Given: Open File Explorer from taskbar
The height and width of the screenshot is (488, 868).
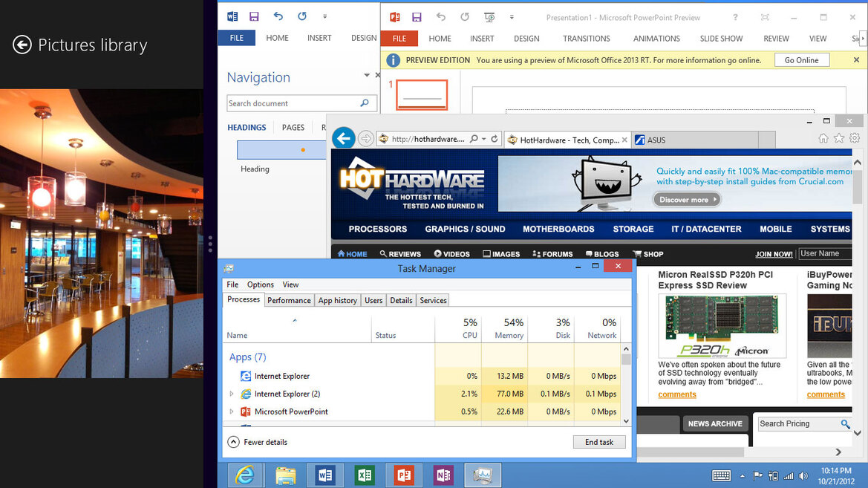Looking at the screenshot, I should pos(286,475).
